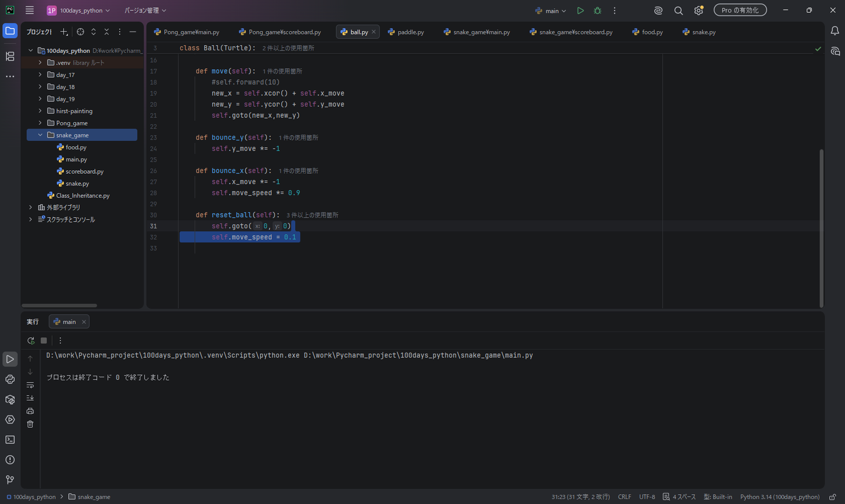Switch to the snake.py editor tab
The height and width of the screenshot is (504, 845).
[699, 32]
